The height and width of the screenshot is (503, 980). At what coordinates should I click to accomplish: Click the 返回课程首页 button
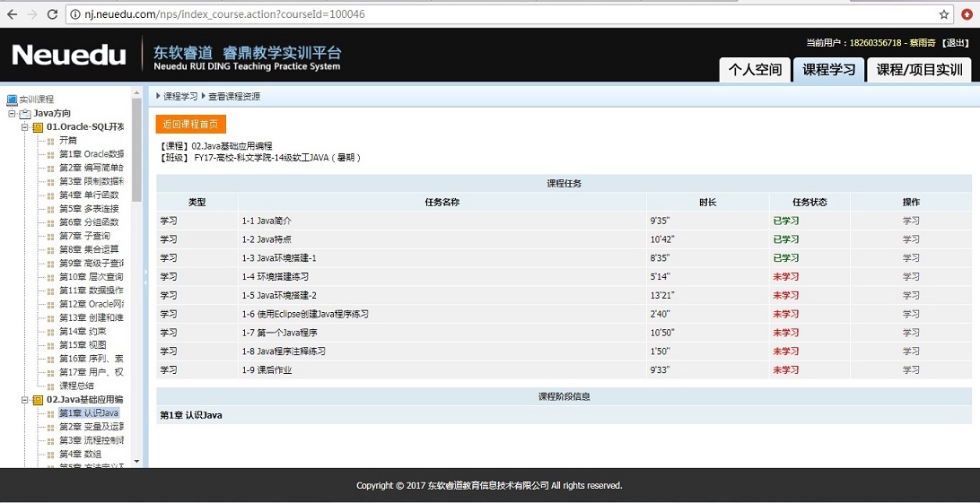tap(190, 125)
